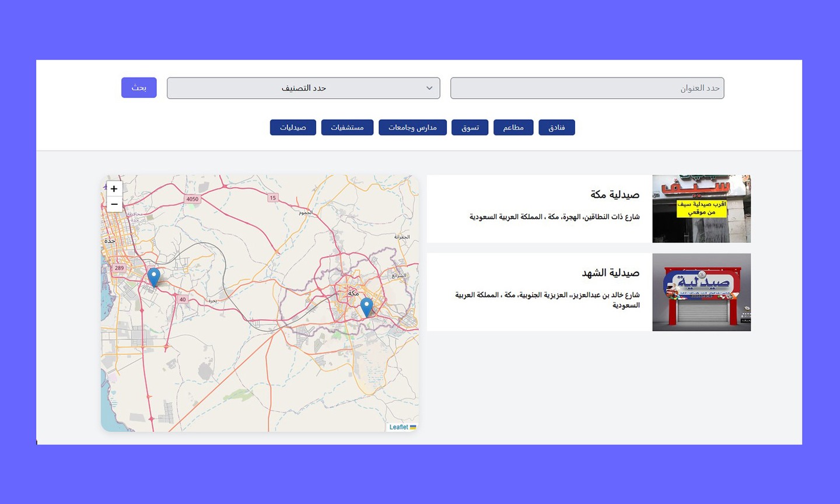The width and height of the screenshot is (840, 504).
Task: Switch to the تسوق shopping category
Action: pyautogui.click(x=470, y=127)
